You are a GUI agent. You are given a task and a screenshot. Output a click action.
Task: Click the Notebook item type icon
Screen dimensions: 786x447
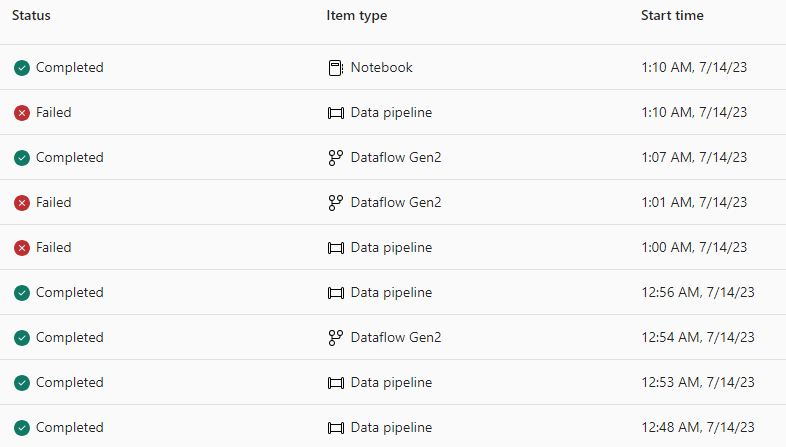click(335, 68)
